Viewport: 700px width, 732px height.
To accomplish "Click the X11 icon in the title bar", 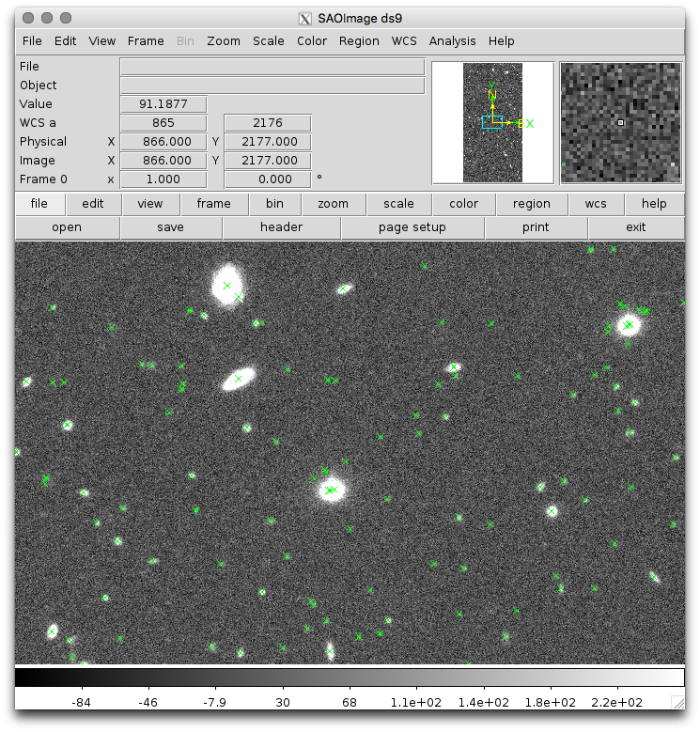I will click(305, 19).
